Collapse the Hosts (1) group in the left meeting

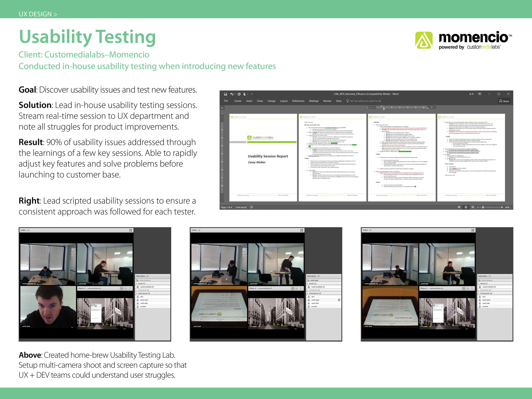(137, 284)
